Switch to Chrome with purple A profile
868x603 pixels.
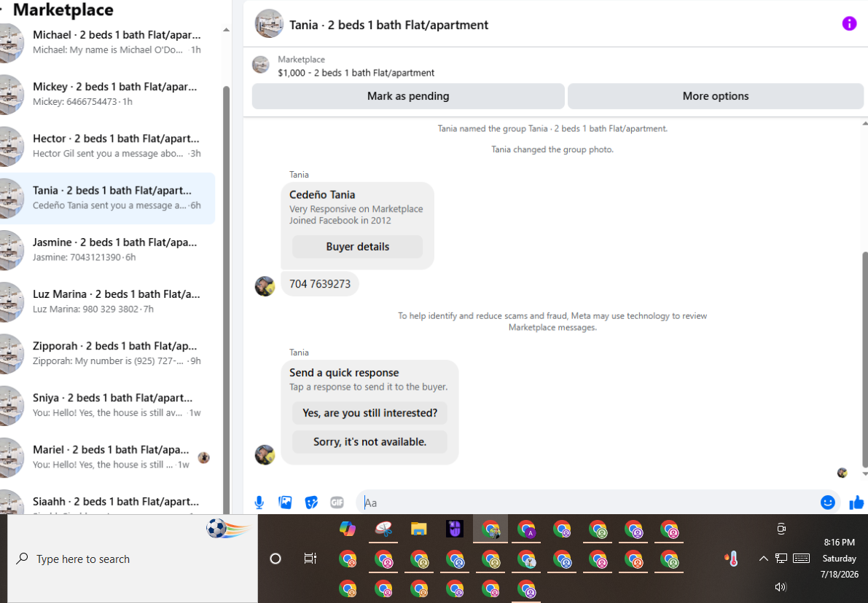526,529
